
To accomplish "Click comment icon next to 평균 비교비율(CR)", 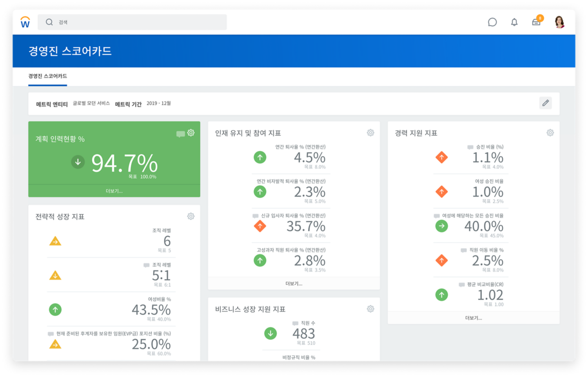I will [462, 285].
